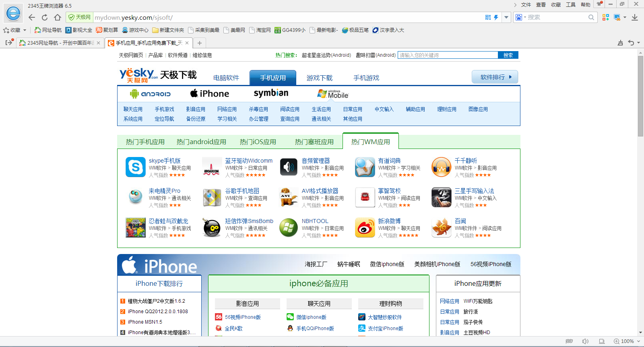
Task: Select the Android platform logo
Action: click(x=150, y=94)
